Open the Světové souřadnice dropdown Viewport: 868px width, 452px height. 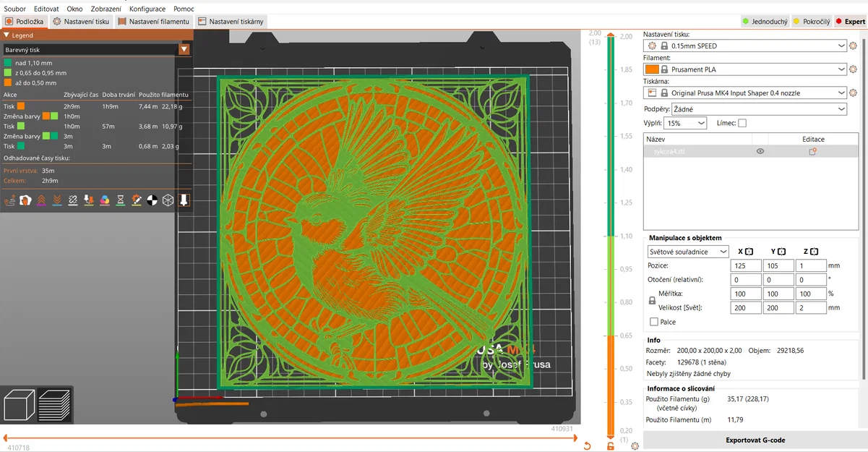pos(689,252)
